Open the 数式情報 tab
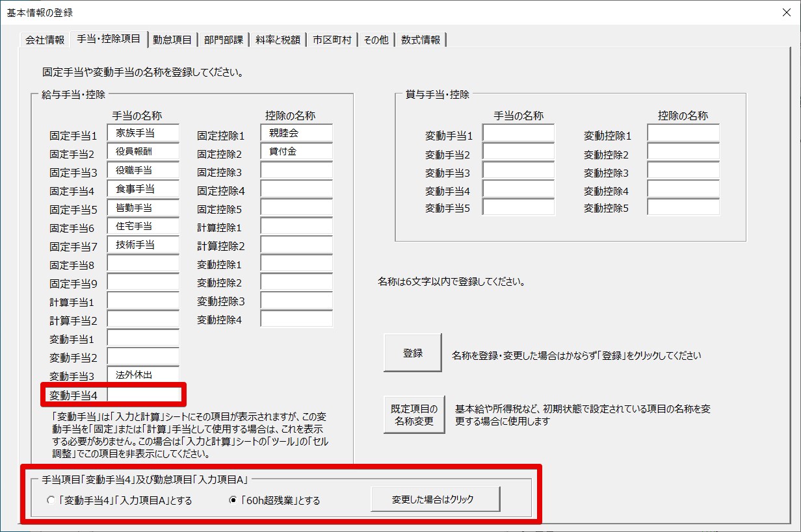 click(421, 40)
